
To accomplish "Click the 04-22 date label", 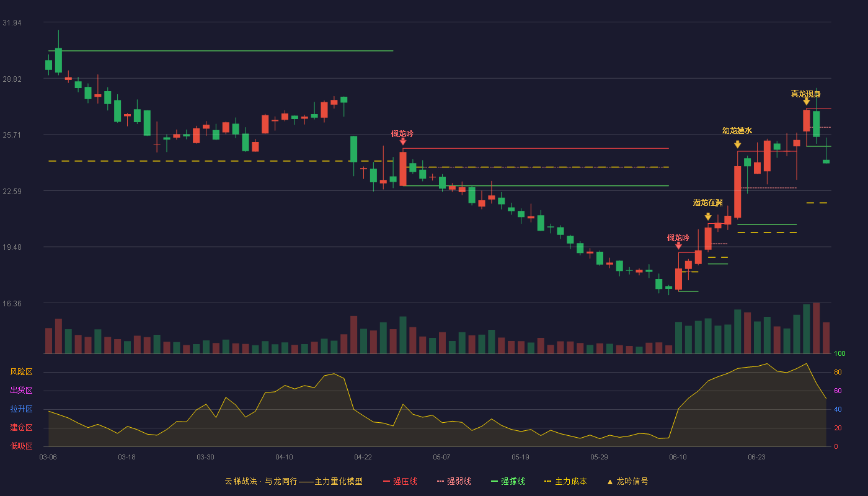I will coord(363,457).
